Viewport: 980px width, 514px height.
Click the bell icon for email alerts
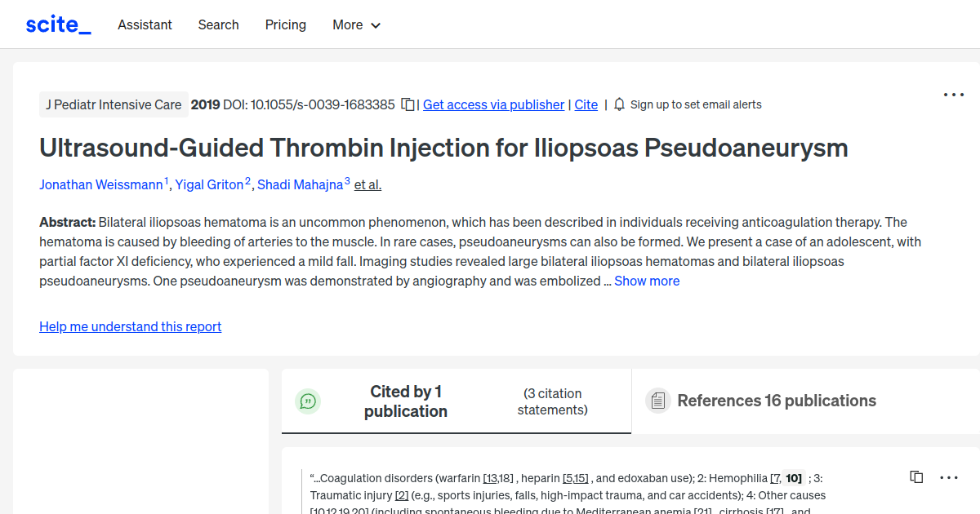coord(619,104)
